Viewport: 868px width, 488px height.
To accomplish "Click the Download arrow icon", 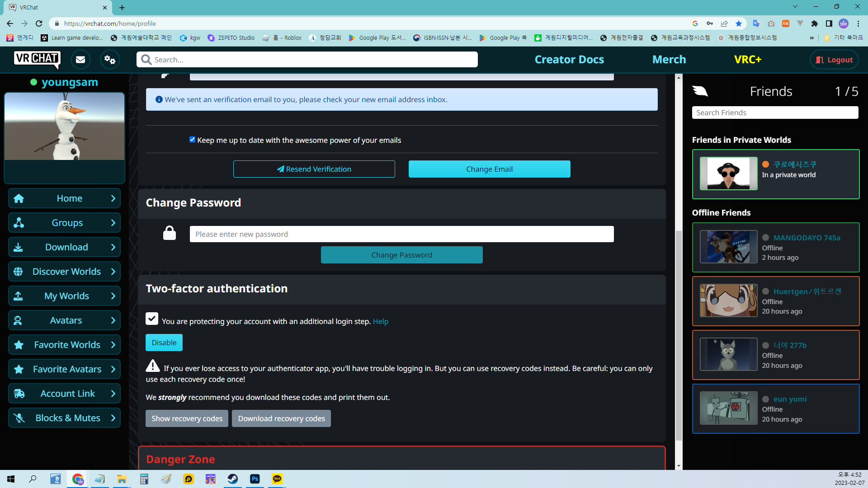I will coord(18,247).
